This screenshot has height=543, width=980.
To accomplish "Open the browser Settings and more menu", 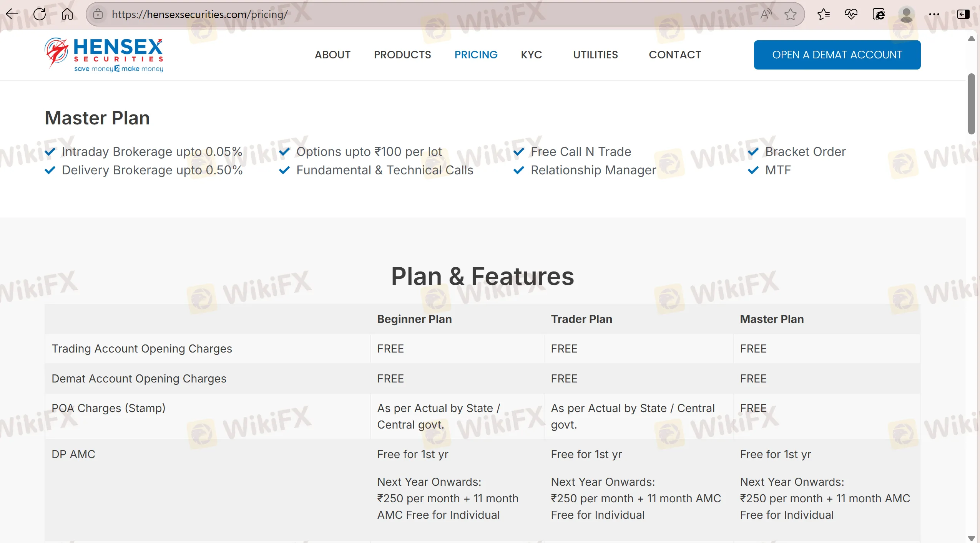I will tap(934, 14).
